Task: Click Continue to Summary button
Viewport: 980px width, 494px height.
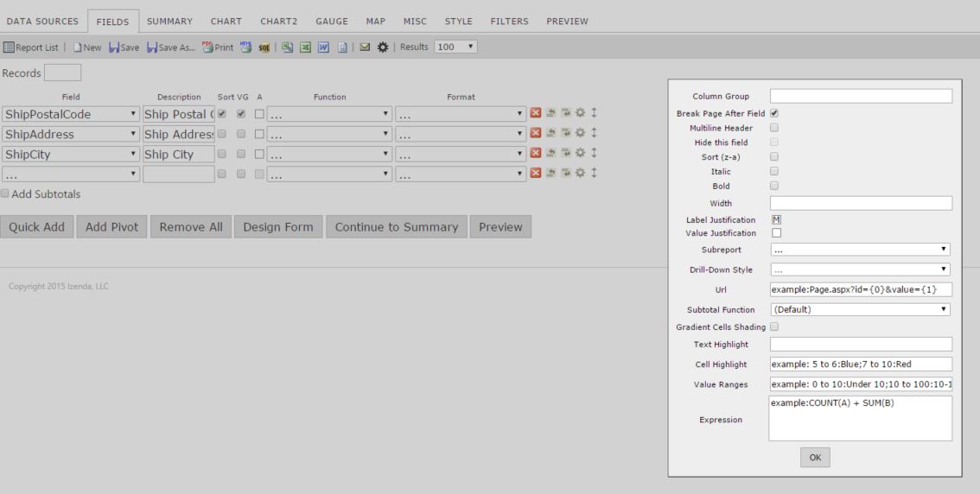Action: [x=397, y=226]
